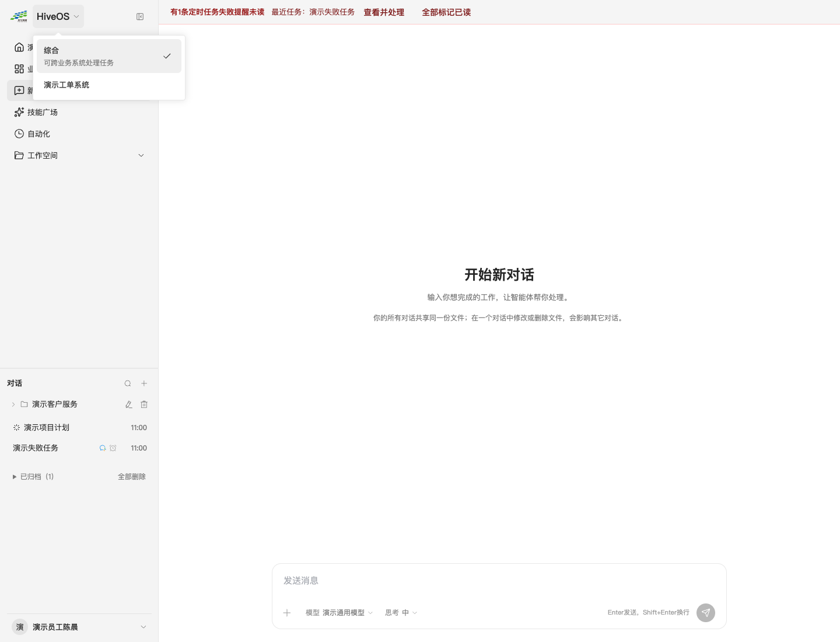Click the 查看并处理 link
Viewport: 840px width, 642px height.
point(384,12)
